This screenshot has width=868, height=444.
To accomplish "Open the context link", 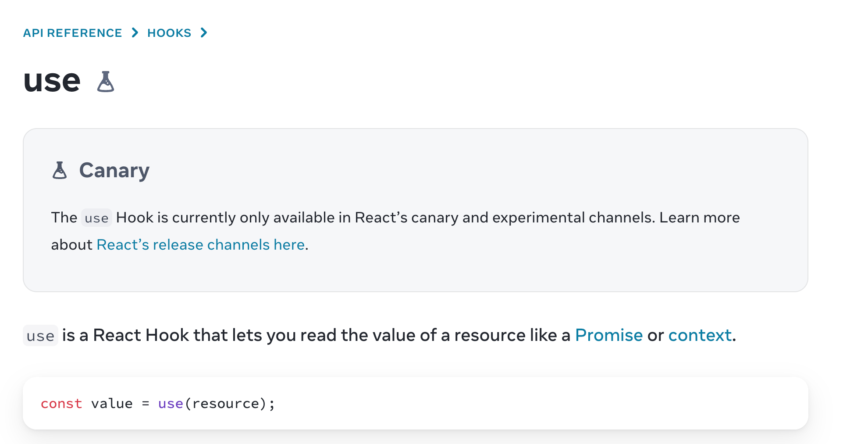I will tap(700, 335).
